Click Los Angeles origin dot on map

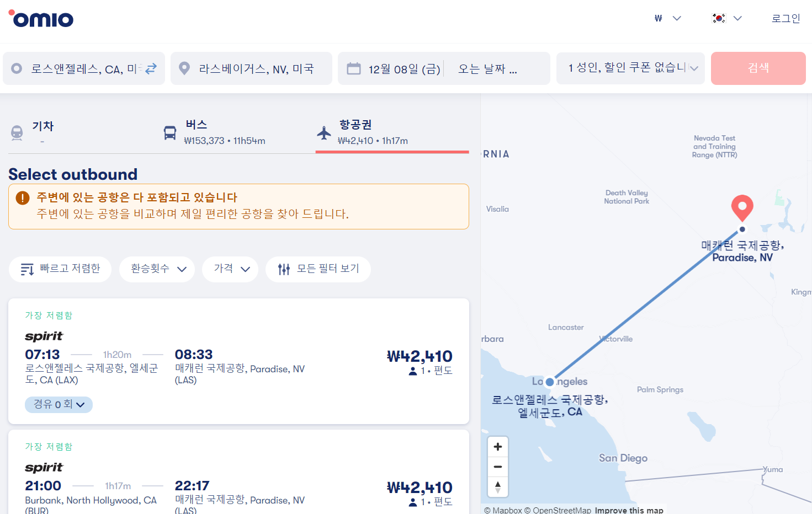[549, 382]
